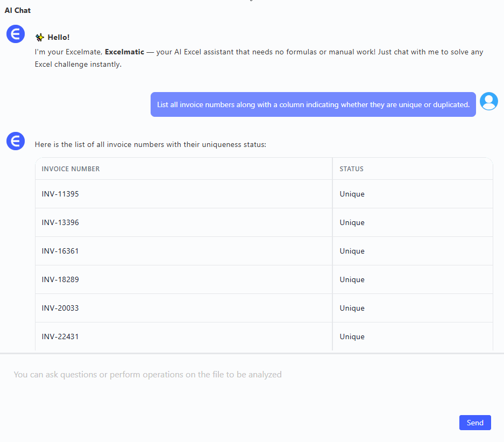Viewport: 504px width, 442px height.
Task: Click the Excelmatic avatar beside the invoice list reply
Action: pyautogui.click(x=16, y=141)
